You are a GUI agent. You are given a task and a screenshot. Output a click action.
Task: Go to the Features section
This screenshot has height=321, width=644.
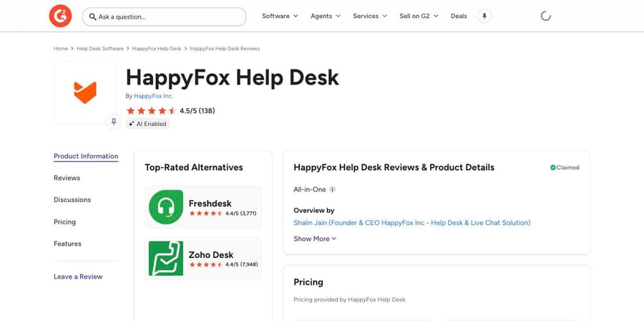[67, 244]
